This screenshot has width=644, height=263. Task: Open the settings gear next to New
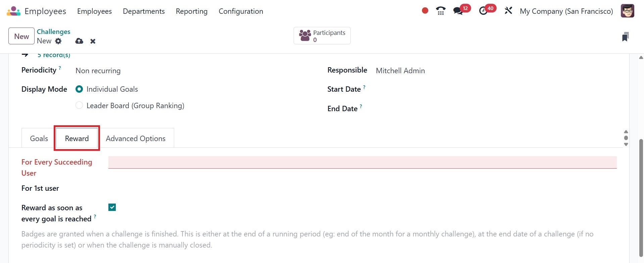point(58,41)
